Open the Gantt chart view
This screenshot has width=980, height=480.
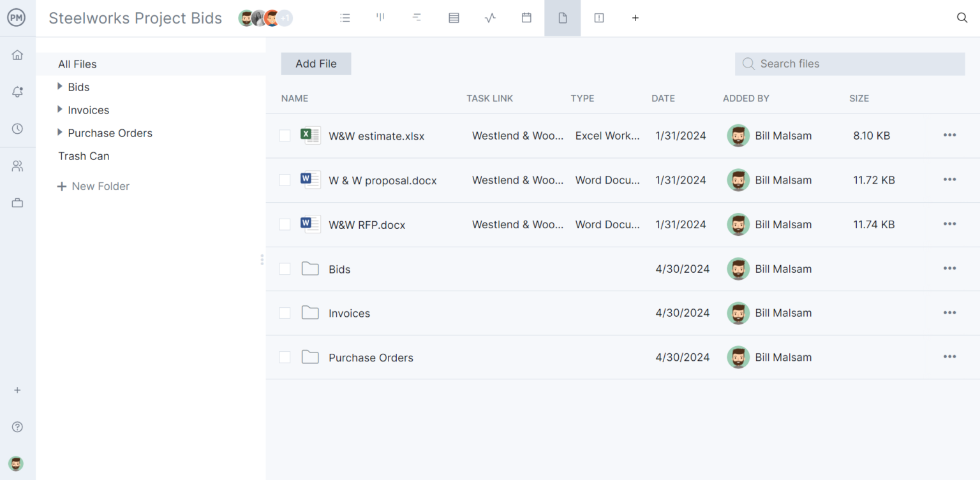tap(417, 18)
